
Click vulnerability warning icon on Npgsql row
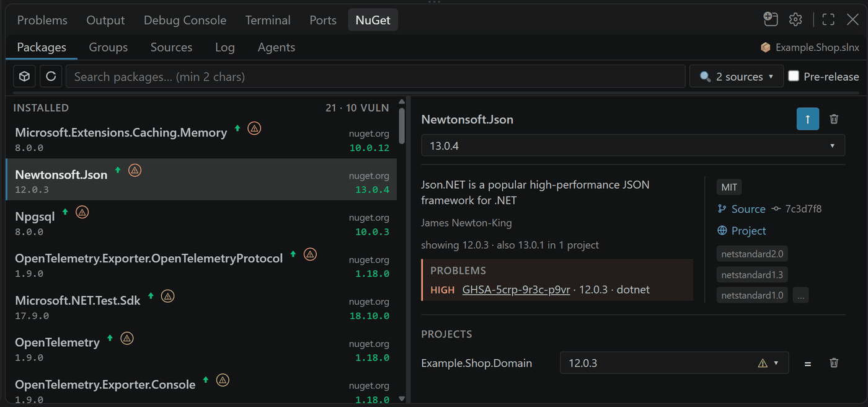click(82, 212)
